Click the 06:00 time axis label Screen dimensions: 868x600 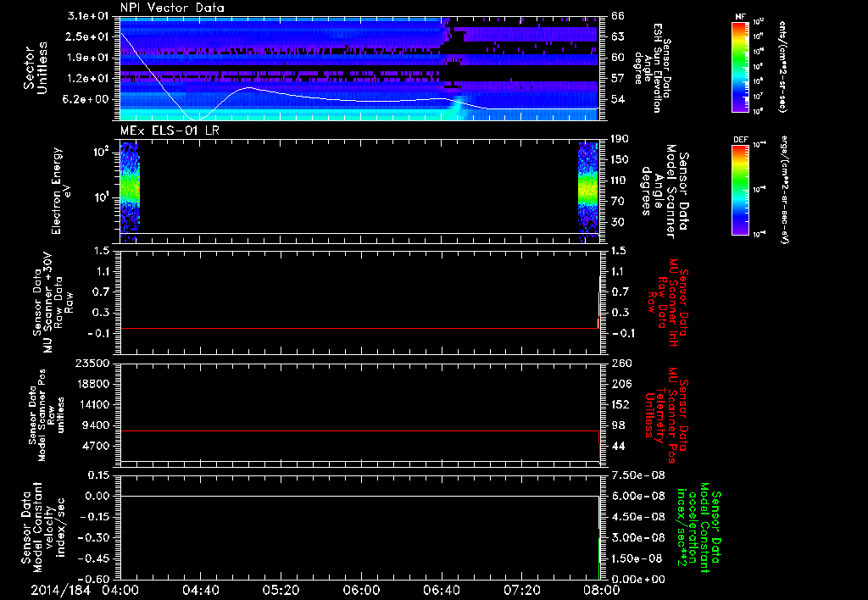tap(361, 590)
